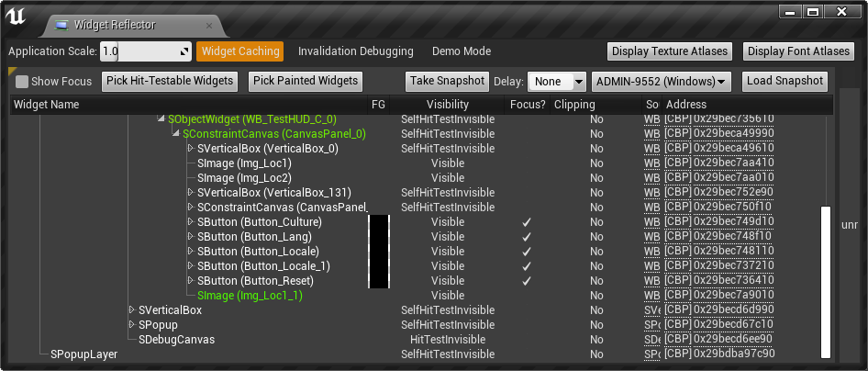868x371 pixels.
Task: Click the Button_Culture foreground color swatch
Action: pos(379,222)
